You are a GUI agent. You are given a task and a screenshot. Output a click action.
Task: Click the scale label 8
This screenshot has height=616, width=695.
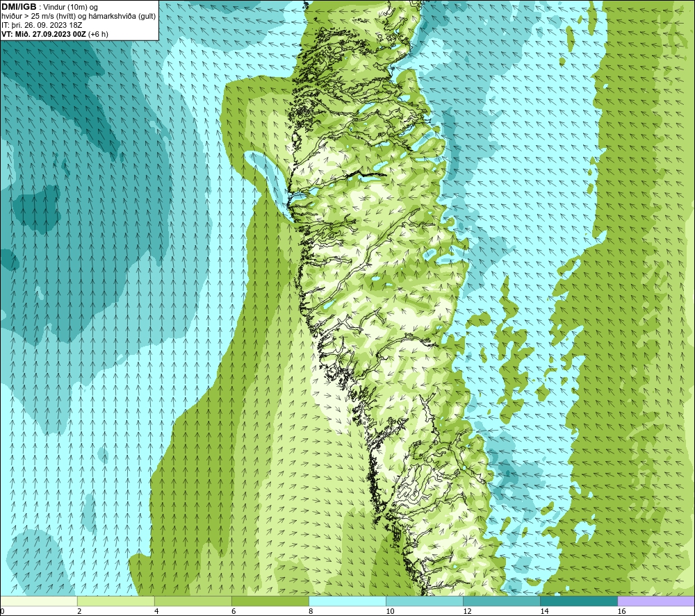(x=311, y=612)
